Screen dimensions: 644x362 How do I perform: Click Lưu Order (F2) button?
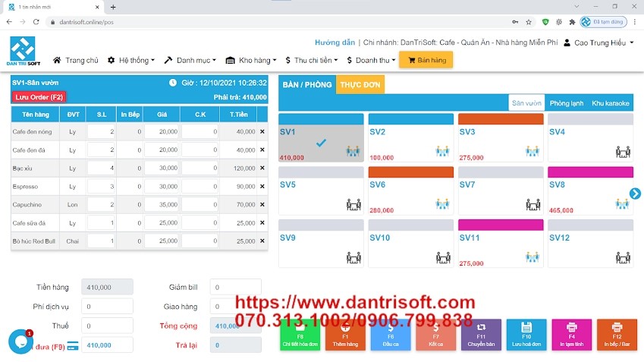coord(39,97)
